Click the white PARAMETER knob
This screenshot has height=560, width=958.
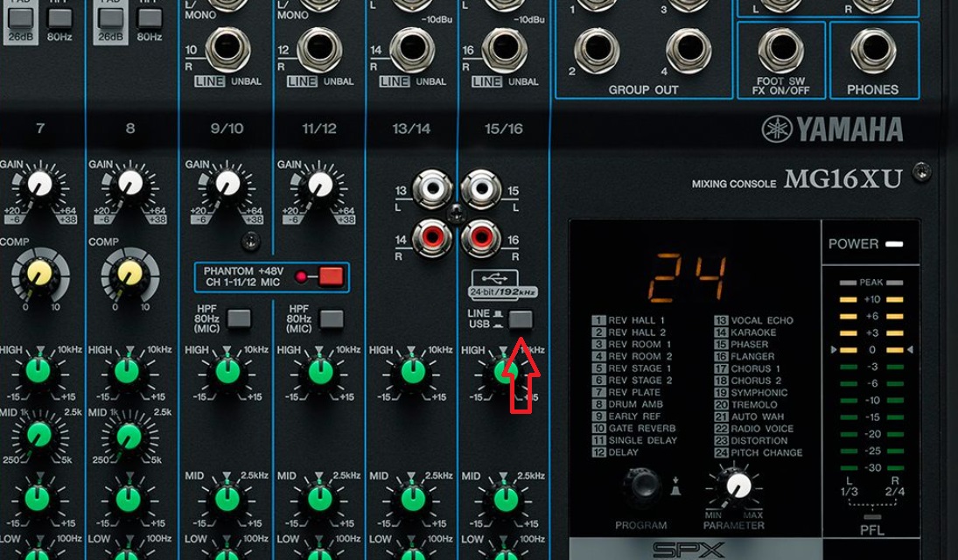738,486
